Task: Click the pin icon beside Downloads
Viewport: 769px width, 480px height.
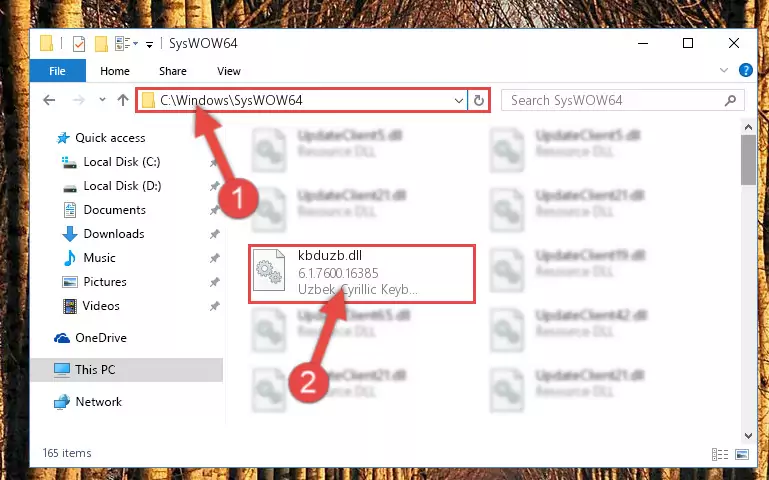Action: (214, 234)
